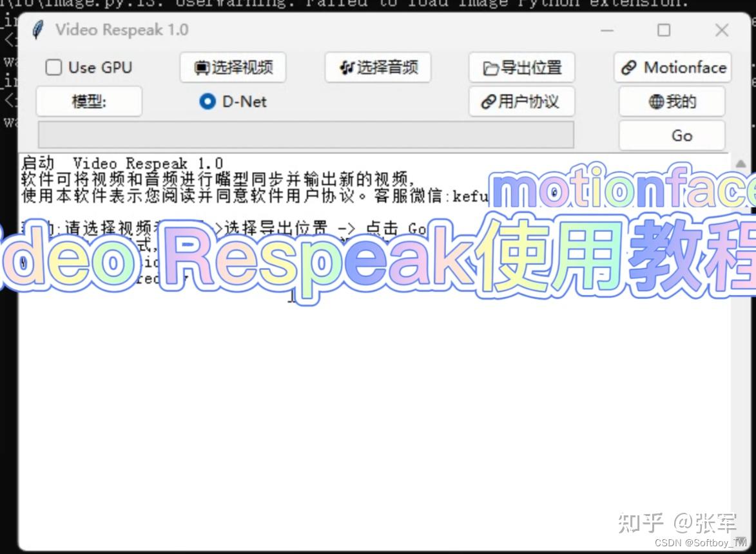This screenshot has height=554, width=756.
Task: Click the log line starting '软件可将视频和音频'
Action: click(218, 180)
